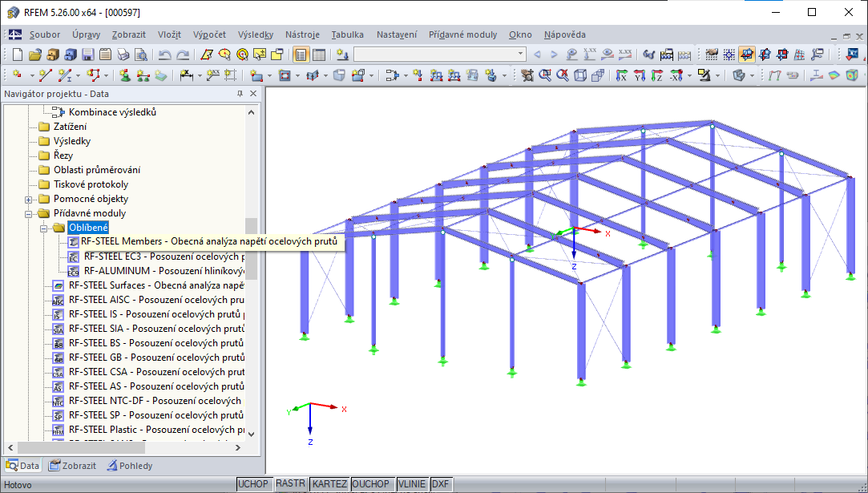Screen dimensions: 868x493
Task: Save the current model
Action: [x=87, y=55]
